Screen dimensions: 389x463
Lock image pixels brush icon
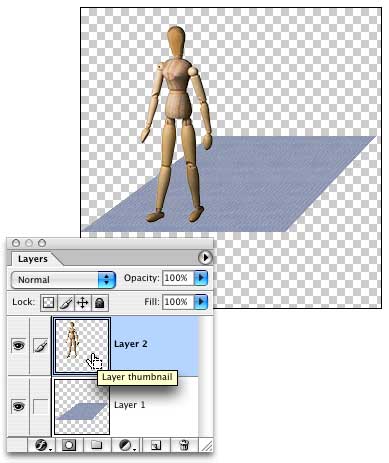coord(66,303)
